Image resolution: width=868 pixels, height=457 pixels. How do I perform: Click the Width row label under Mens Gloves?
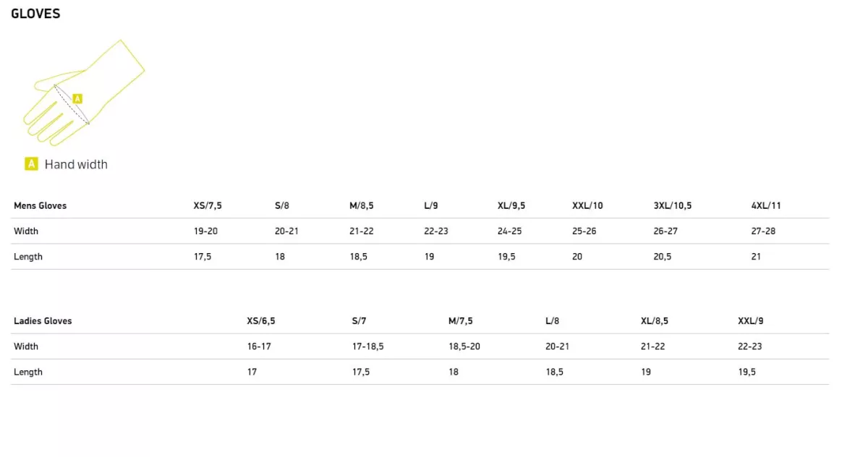[x=26, y=231]
